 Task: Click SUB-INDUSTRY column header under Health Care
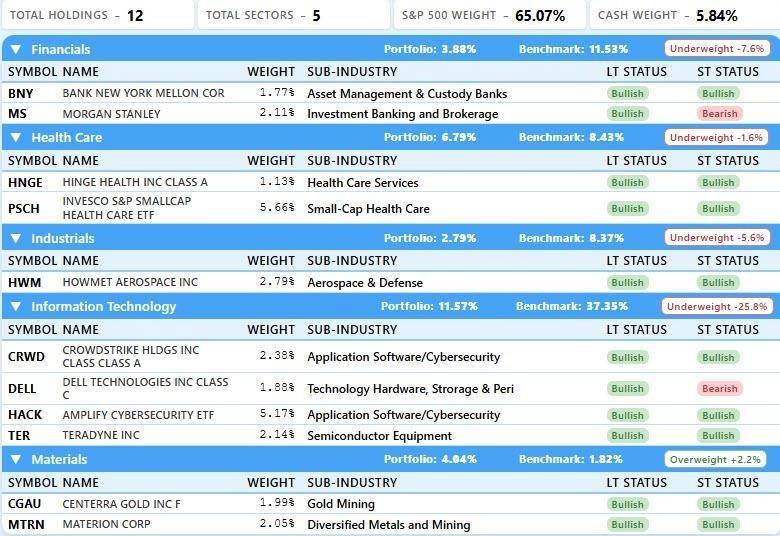tap(352, 161)
